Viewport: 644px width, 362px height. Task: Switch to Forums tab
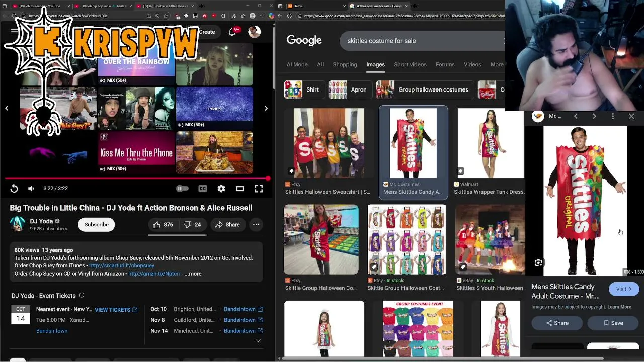click(445, 64)
